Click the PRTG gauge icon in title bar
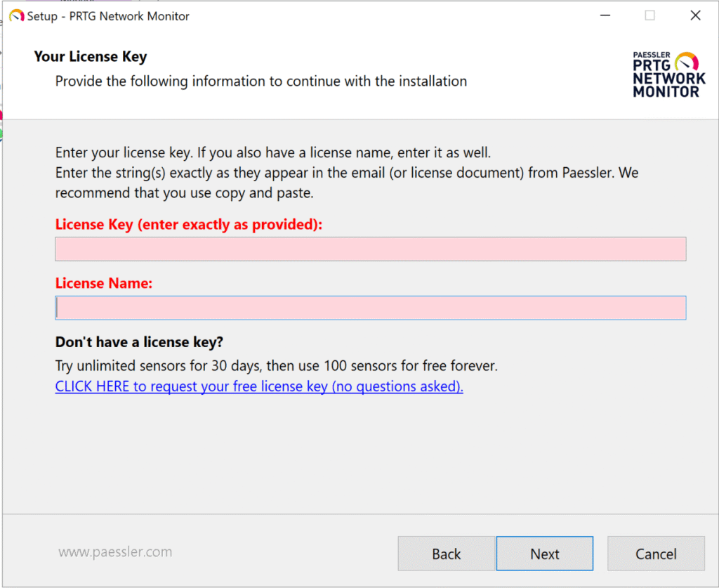 16,15
